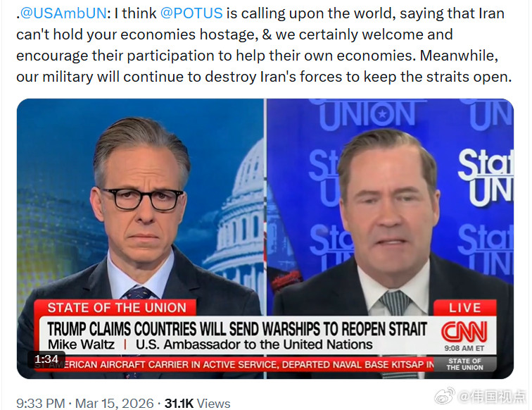Play the video on the Mike Waltz panel
Viewport: 532px width, 410px height.
pyautogui.click(x=390, y=204)
